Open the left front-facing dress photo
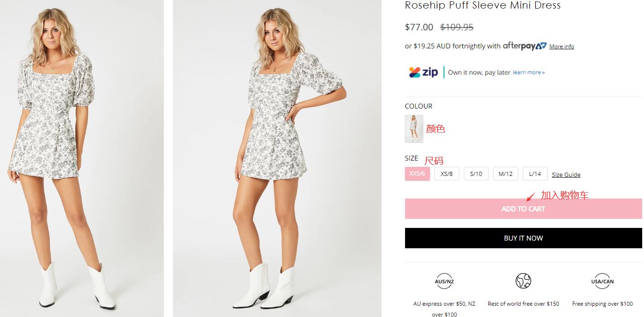 [82, 158]
